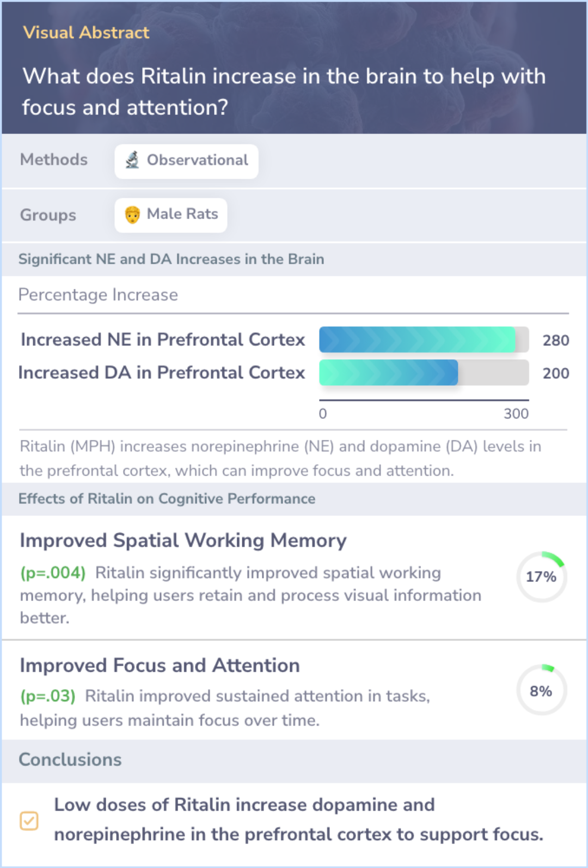This screenshot has height=868, width=588.
Task: Click the 17% circular progress indicator
Action: 541,576
